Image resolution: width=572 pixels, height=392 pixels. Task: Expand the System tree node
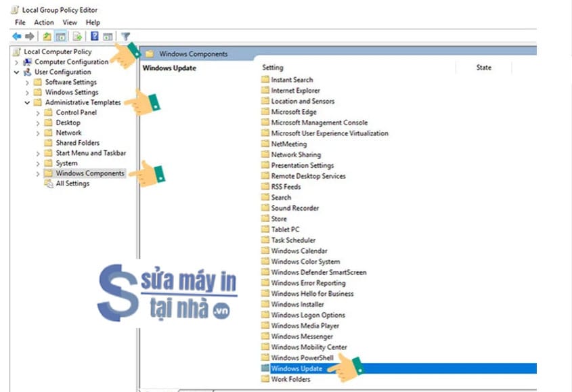tap(38, 164)
